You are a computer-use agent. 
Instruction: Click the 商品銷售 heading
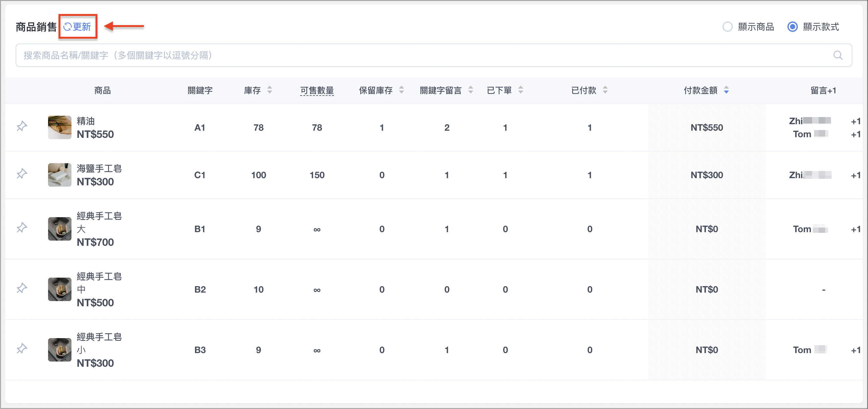(x=36, y=27)
